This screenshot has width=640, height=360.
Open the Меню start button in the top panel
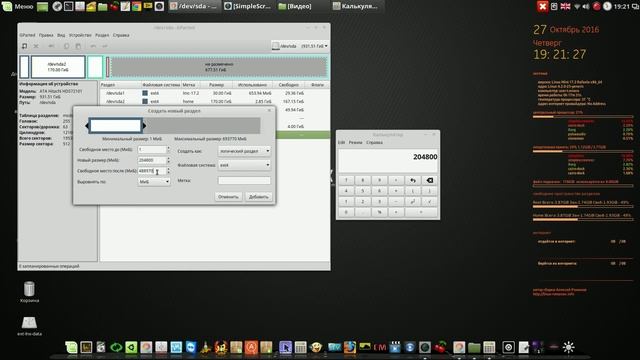(x=18, y=6)
